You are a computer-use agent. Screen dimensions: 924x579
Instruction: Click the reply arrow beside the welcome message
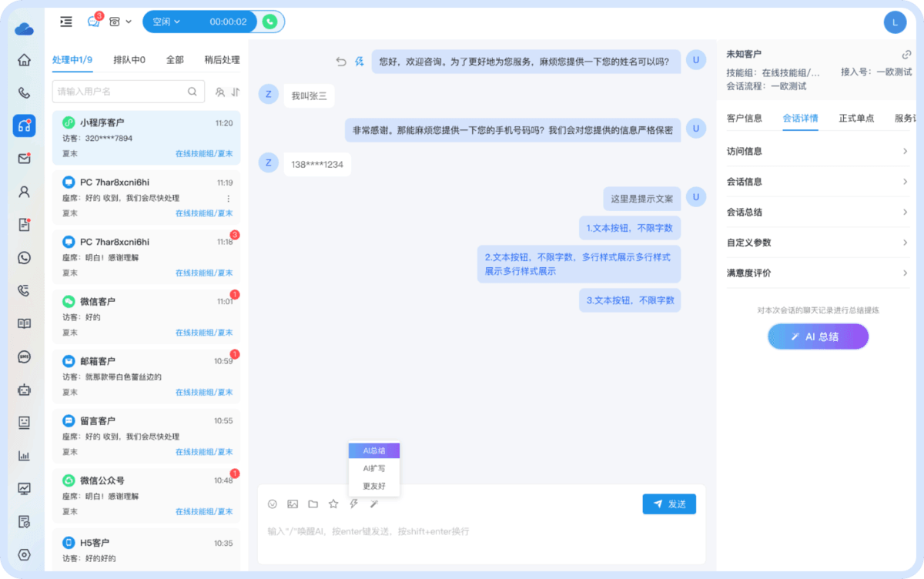[341, 62]
